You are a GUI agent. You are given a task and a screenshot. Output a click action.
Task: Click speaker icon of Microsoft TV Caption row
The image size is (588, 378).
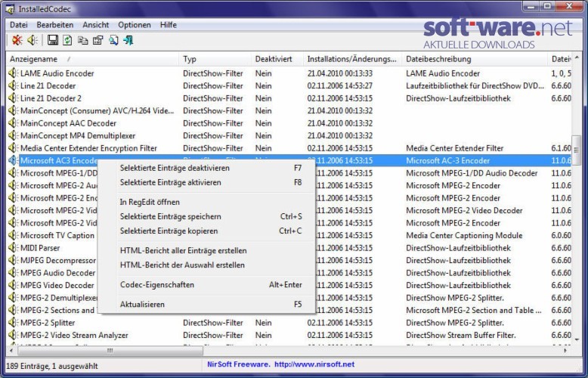click(13, 235)
